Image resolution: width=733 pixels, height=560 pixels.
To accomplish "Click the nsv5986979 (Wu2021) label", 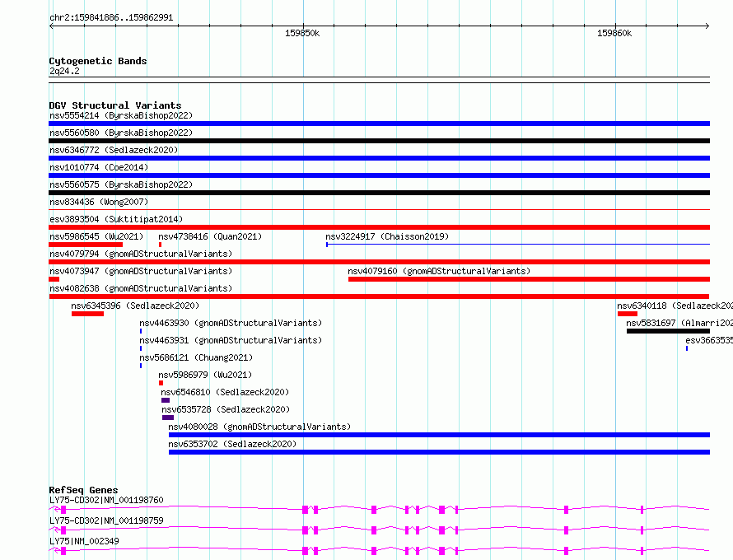I will click(205, 375).
